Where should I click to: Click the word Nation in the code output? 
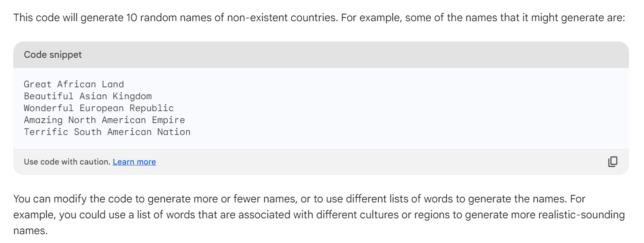pos(174,132)
